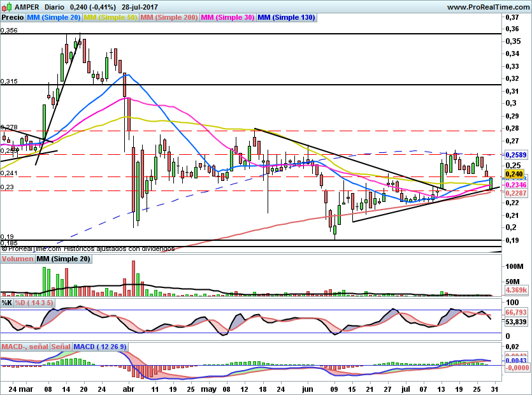Click the %K stochastic label
Screen dimensions: 532x395
pyautogui.click(x=7, y=303)
